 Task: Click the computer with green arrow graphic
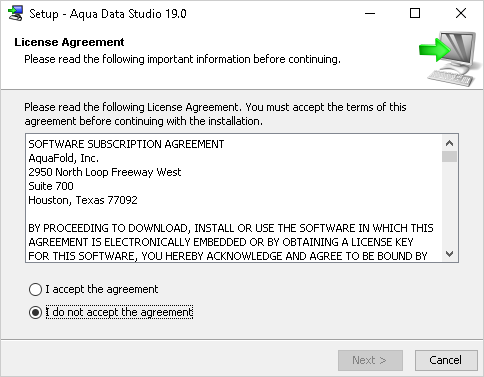pos(447,59)
